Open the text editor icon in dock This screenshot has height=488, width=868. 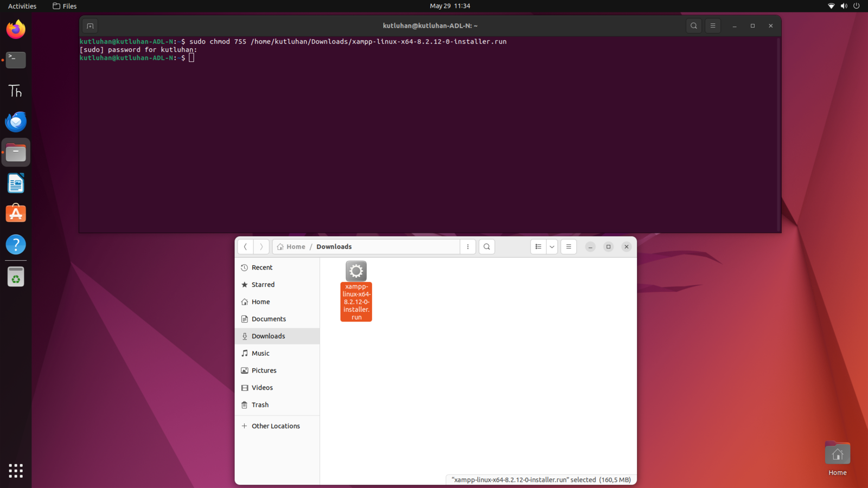click(16, 91)
